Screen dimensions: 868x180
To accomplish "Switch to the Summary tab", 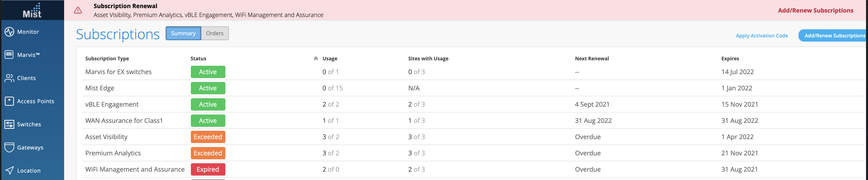I will coord(183,33).
